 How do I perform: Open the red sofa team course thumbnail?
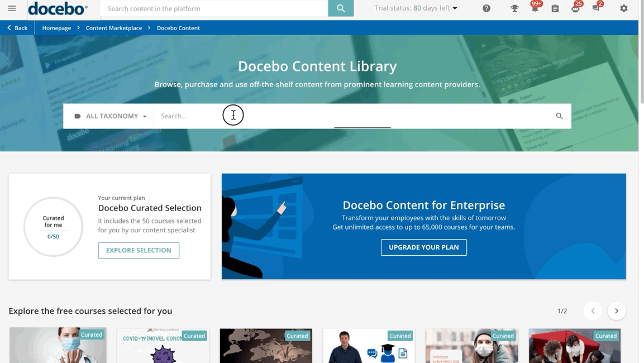(575, 346)
